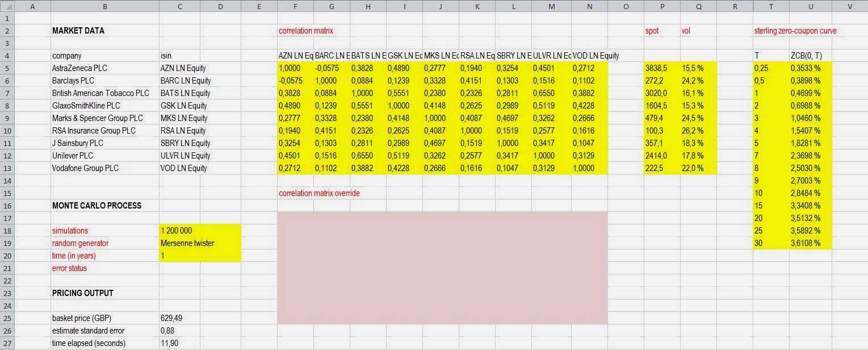Viewport: 868px width, 350px height.
Task: Select the Vodafone Group PLC spot value 222,5
Action: tap(661, 168)
